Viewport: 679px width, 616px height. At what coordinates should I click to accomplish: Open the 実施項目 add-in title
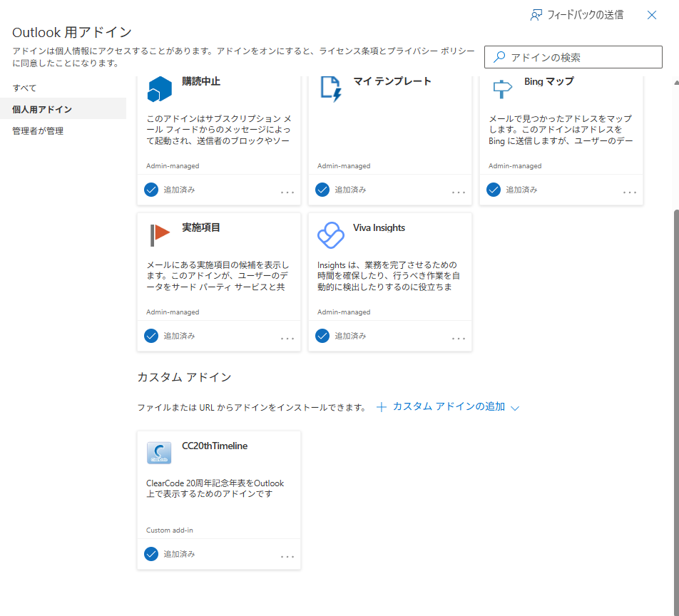pos(201,227)
